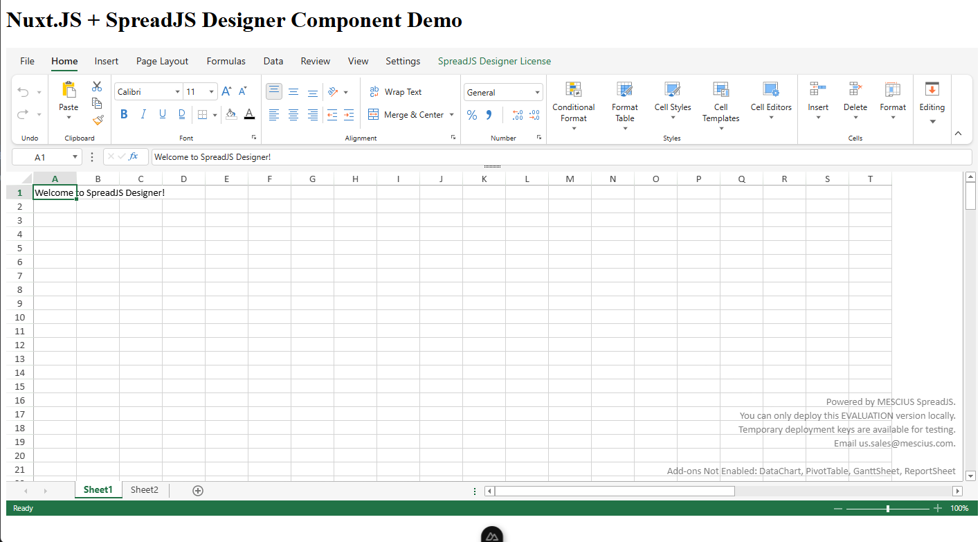Toggle Wrap Text
980x542 pixels.
tap(394, 92)
